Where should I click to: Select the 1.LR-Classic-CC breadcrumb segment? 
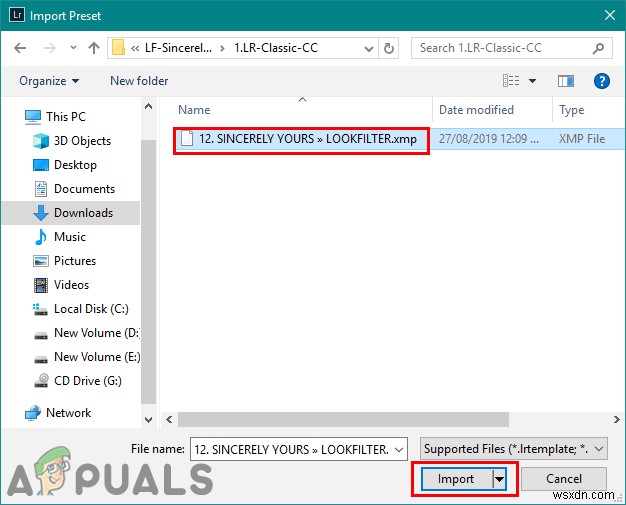point(276,48)
